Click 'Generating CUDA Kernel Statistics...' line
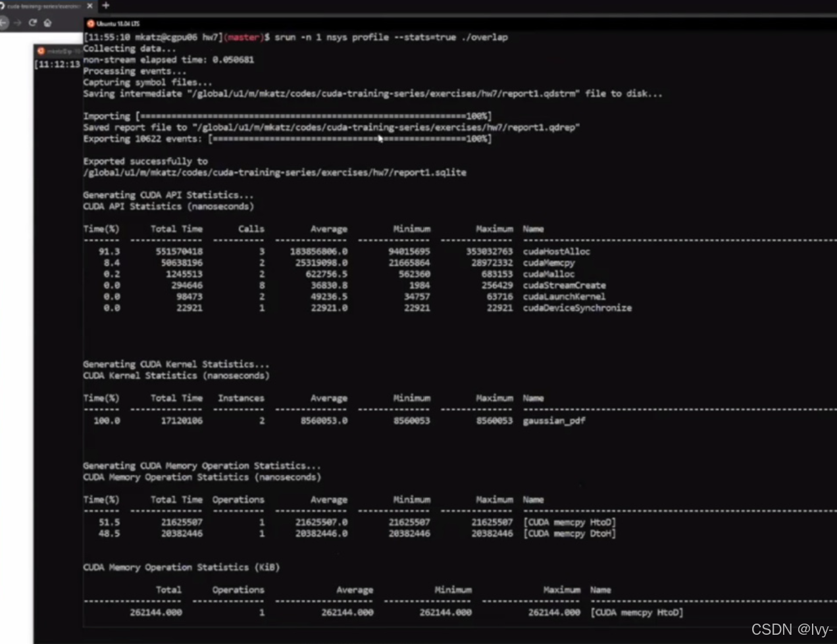837x644 pixels. coord(176,364)
